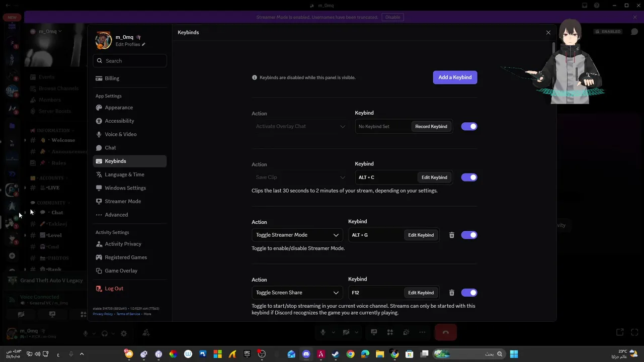Click the red disconnect call button
The height and width of the screenshot is (362, 644).
(445, 332)
